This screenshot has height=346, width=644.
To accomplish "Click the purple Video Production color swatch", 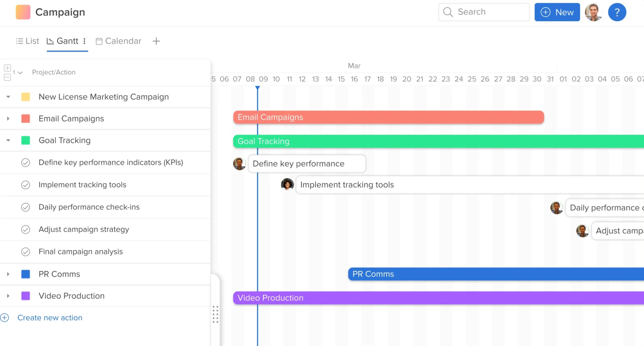I will (25, 296).
